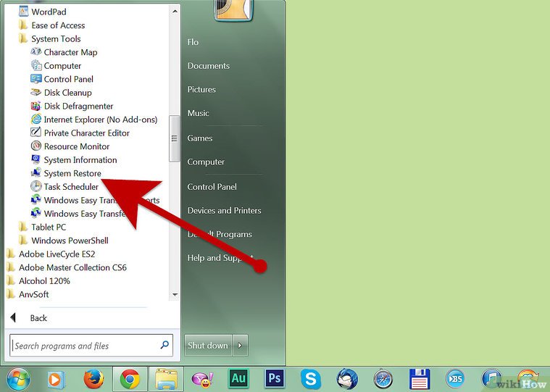The width and height of the screenshot is (550, 392).
Task: Open WordPad from the program list
Action: point(43,12)
